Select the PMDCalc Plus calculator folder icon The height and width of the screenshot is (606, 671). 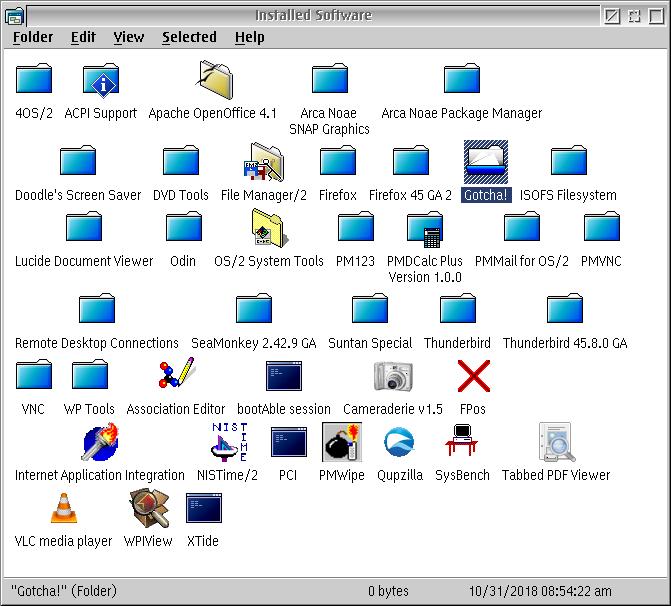point(425,229)
